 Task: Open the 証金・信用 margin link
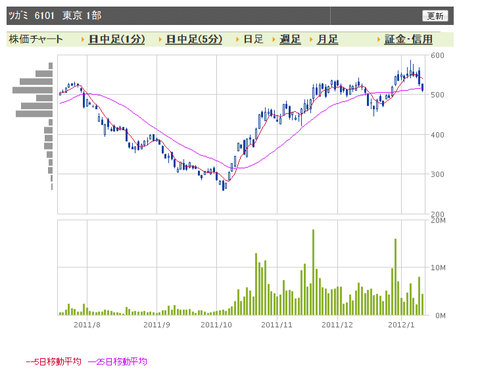[408, 39]
